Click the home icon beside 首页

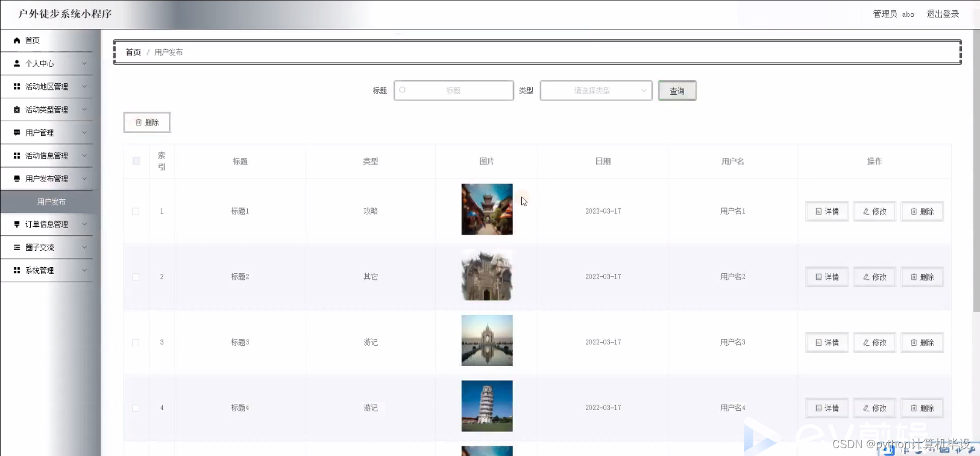click(17, 40)
